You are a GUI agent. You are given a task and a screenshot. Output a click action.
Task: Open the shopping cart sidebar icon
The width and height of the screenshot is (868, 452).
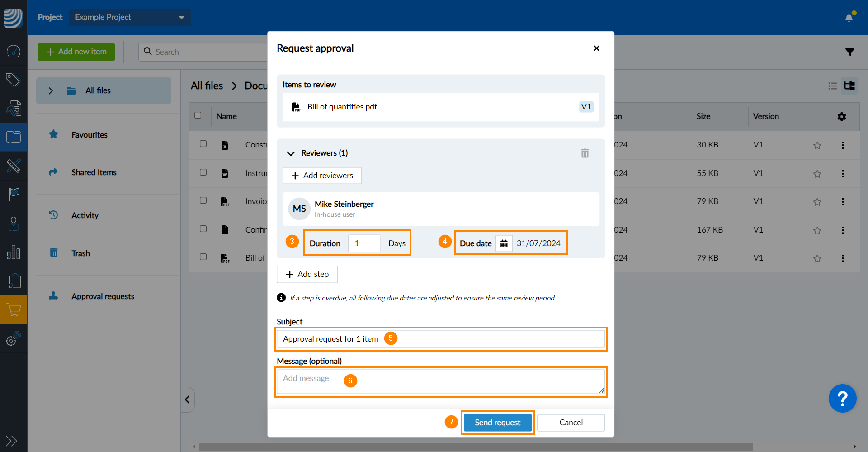tap(14, 310)
